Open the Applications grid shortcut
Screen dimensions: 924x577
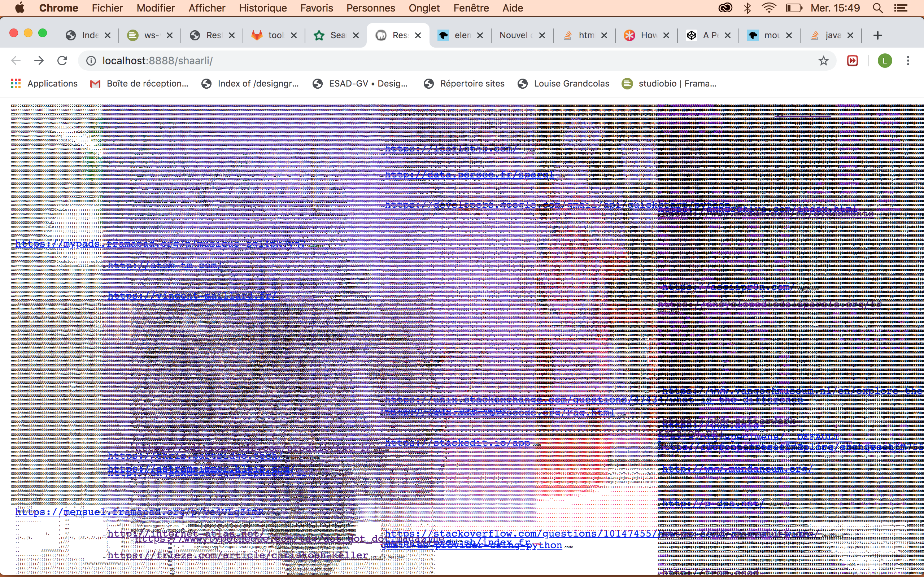(44, 84)
